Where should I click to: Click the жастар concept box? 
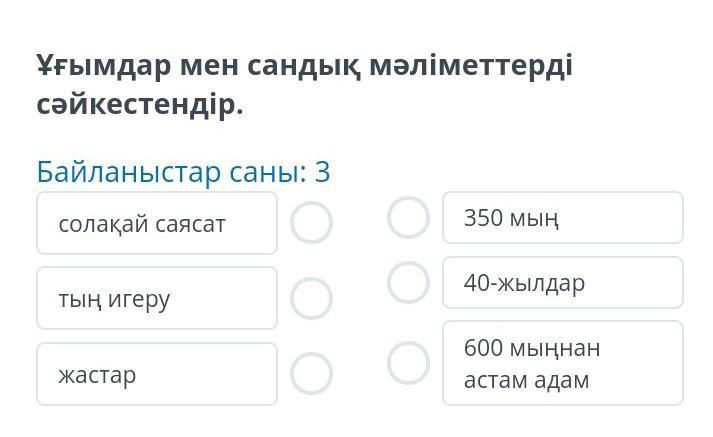point(157,374)
